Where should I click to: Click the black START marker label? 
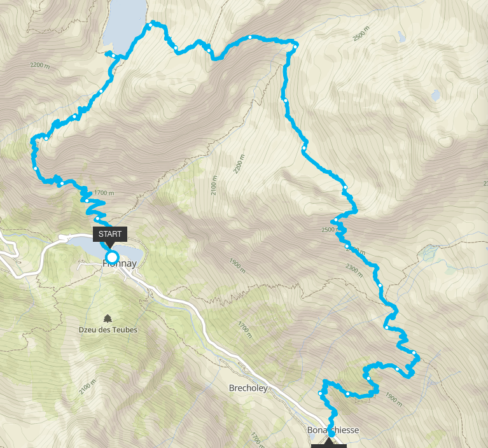[110, 234]
